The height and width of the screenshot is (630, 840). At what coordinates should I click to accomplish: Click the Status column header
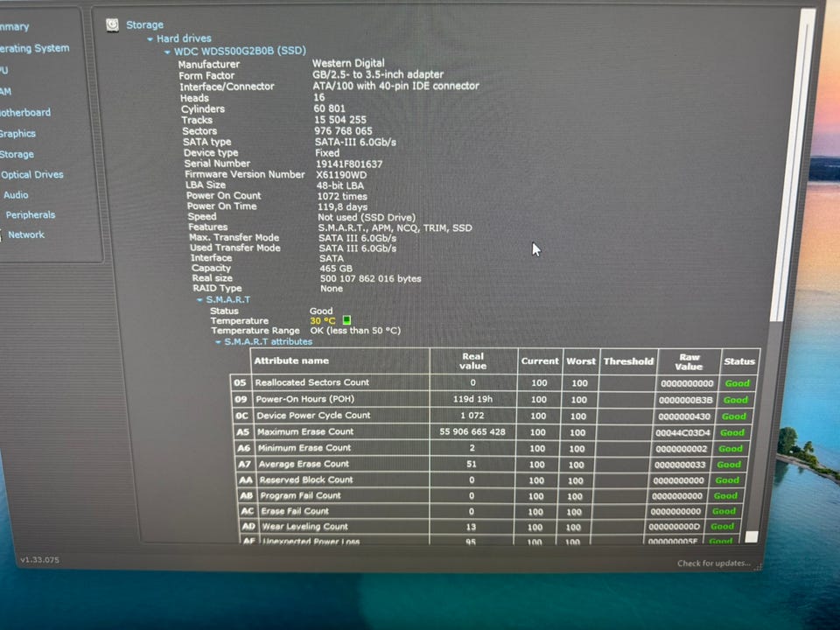[x=739, y=361]
